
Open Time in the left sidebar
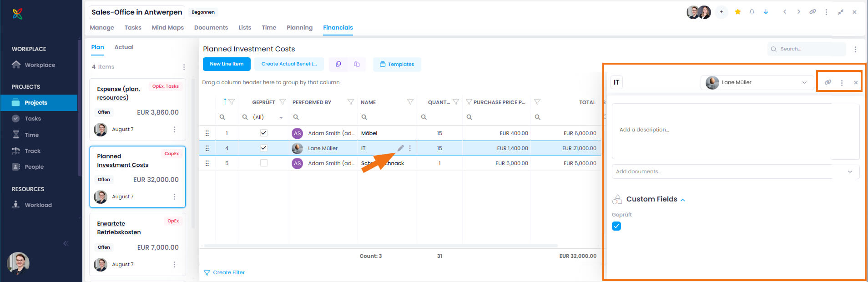tap(32, 135)
